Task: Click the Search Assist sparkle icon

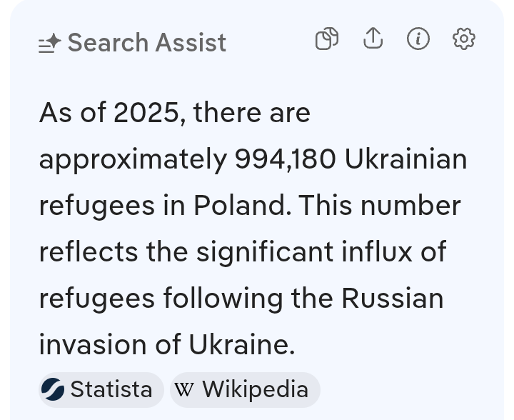Action: [49, 44]
